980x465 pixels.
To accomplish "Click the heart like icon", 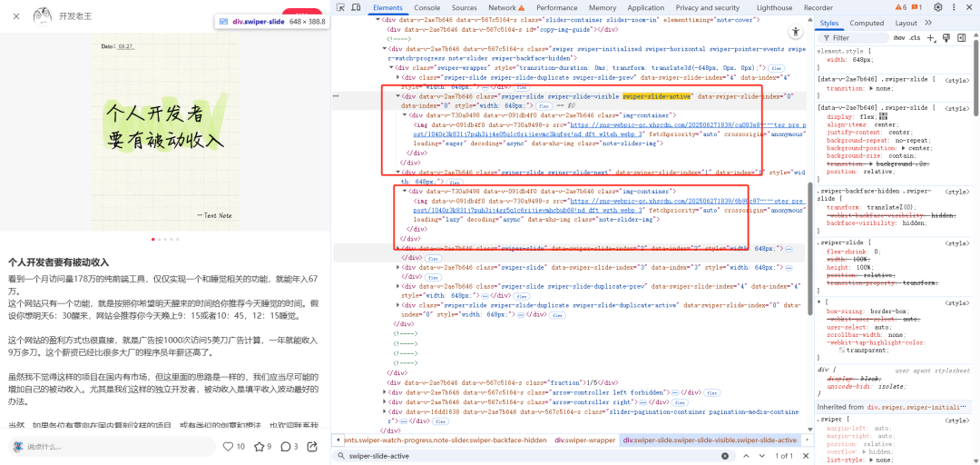I will pos(228,446).
